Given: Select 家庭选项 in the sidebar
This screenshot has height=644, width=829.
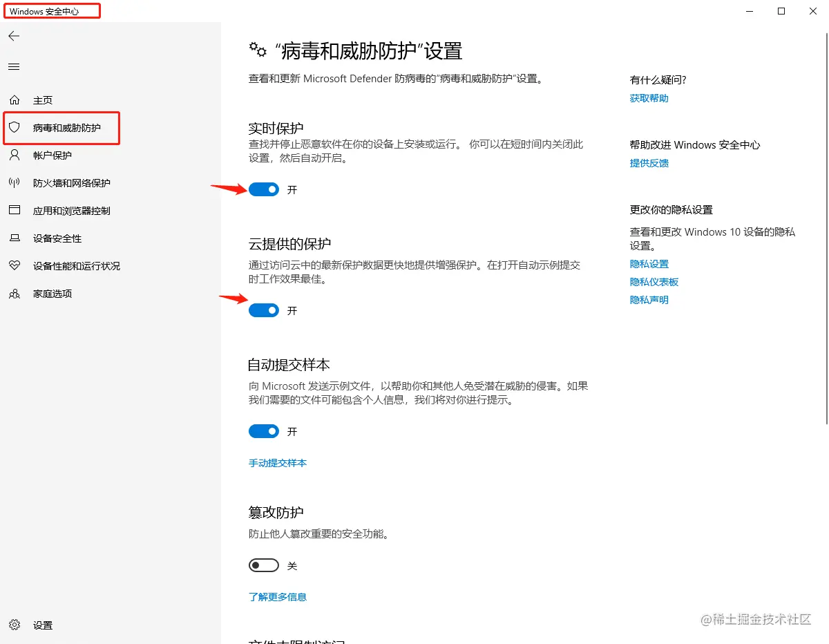Looking at the screenshot, I should click(x=53, y=294).
